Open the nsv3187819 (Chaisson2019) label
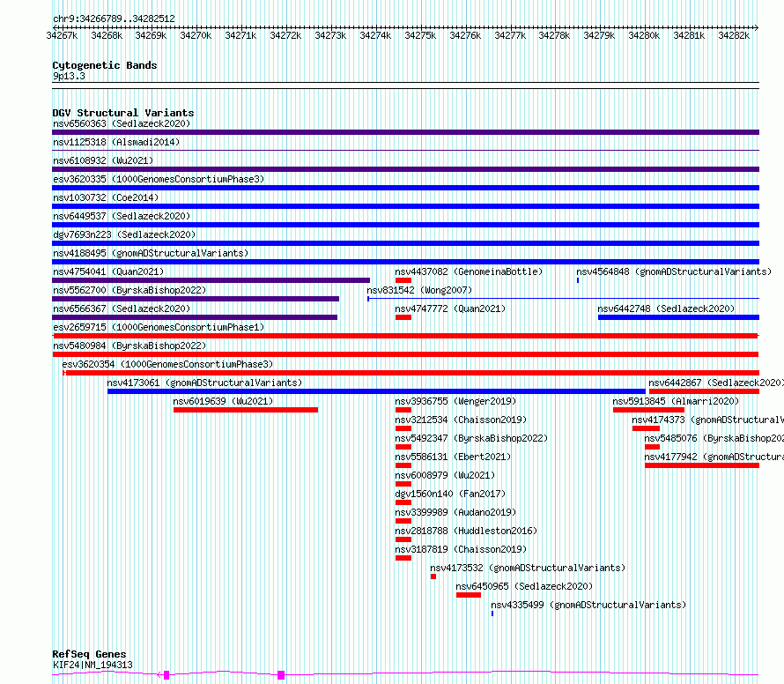 click(461, 549)
